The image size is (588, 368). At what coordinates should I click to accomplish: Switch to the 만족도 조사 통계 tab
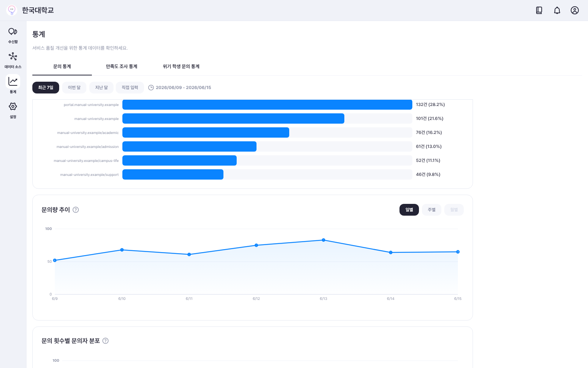click(x=122, y=67)
